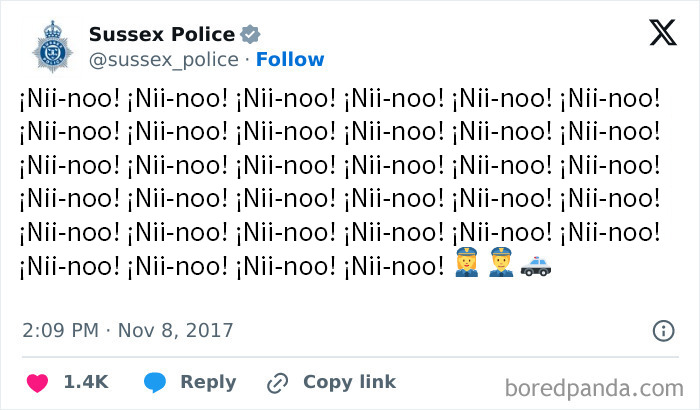Screen dimensions: 700x410
Task: Click the male police officer emoji
Action: point(500,267)
